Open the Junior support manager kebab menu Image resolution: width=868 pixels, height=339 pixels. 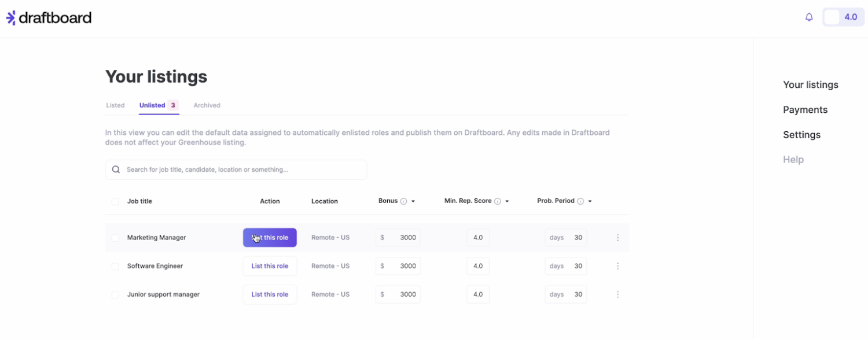pos(617,294)
